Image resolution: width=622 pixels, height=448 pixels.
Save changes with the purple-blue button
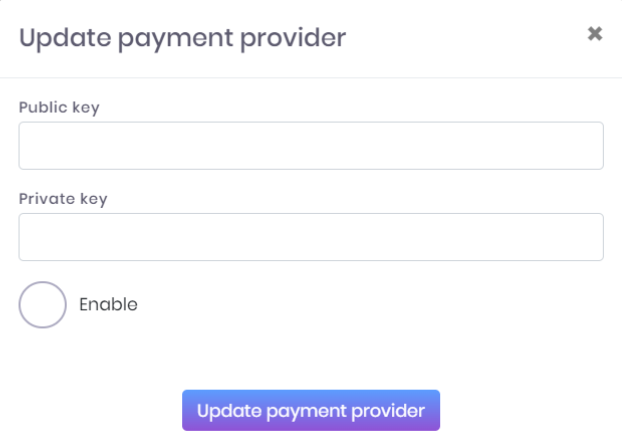pos(311,410)
